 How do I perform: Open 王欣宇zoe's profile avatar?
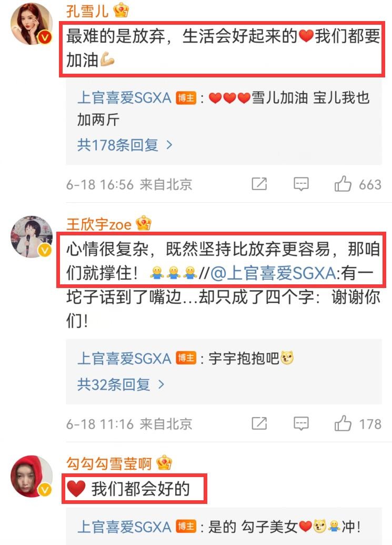tap(31, 237)
